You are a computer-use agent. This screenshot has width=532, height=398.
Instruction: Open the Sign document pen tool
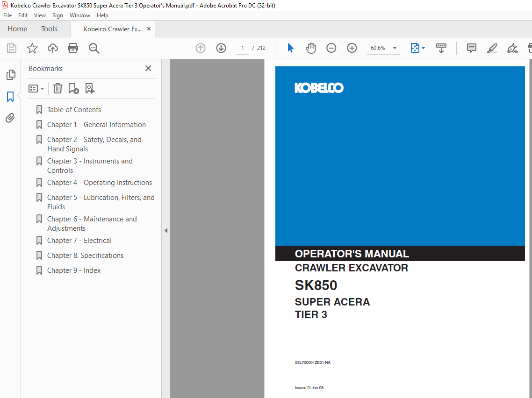point(512,48)
